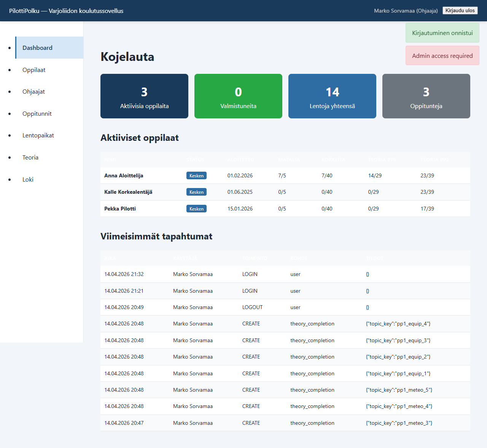Navigate to Oppilaat in the sidebar
This screenshot has height=448, width=487.
34,70
